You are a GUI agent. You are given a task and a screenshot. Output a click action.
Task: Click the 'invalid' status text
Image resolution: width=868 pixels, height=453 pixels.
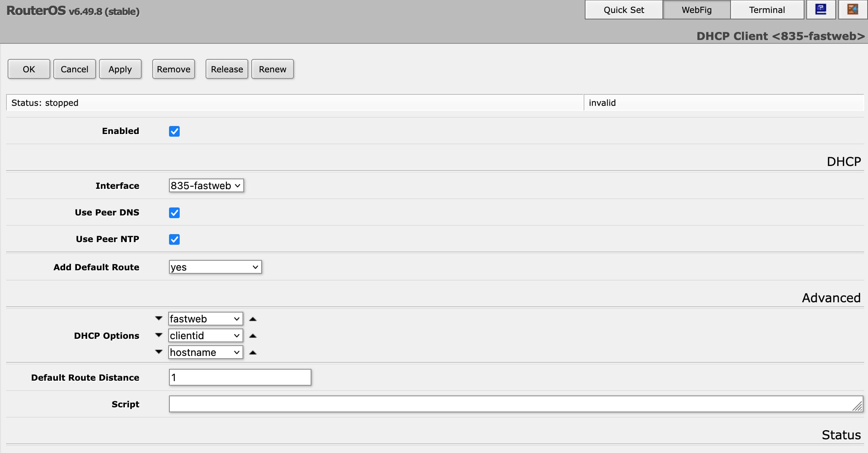pos(602,103)
